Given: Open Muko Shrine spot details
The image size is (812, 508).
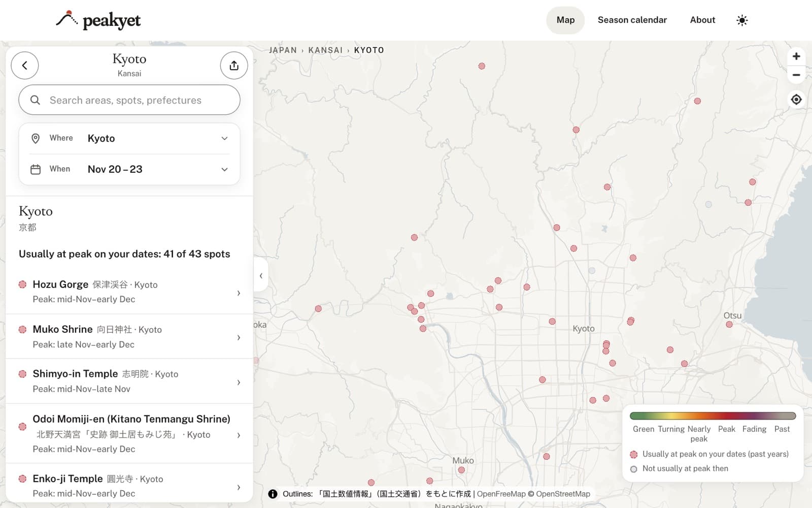Looking at the screenshot, I should point(129,336).
